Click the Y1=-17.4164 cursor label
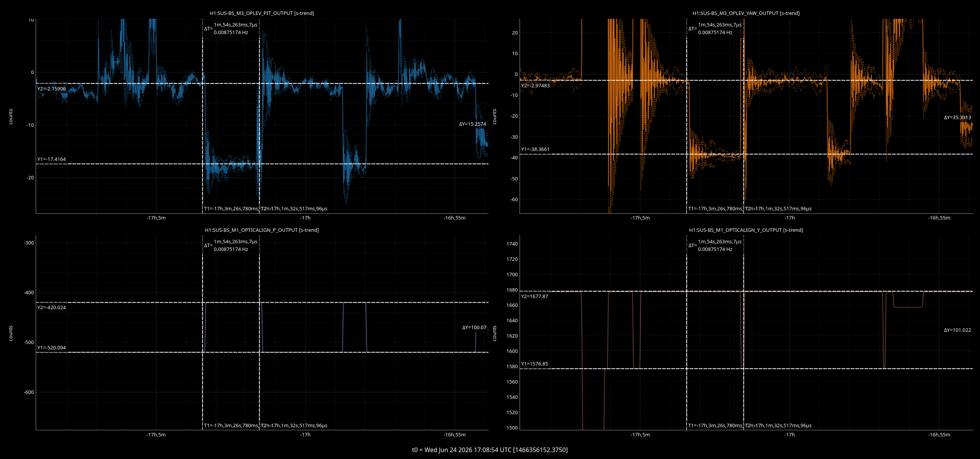980x459 pixels. click(x=51, y=159)
